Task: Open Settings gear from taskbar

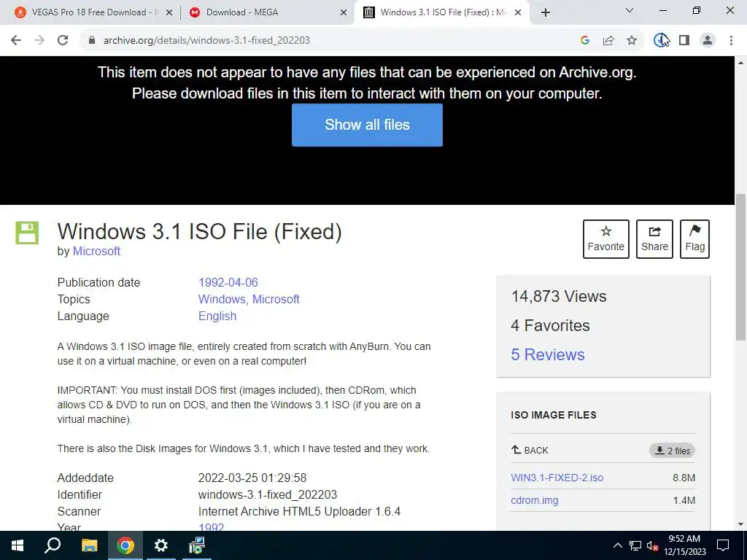Action: point(161,545)
